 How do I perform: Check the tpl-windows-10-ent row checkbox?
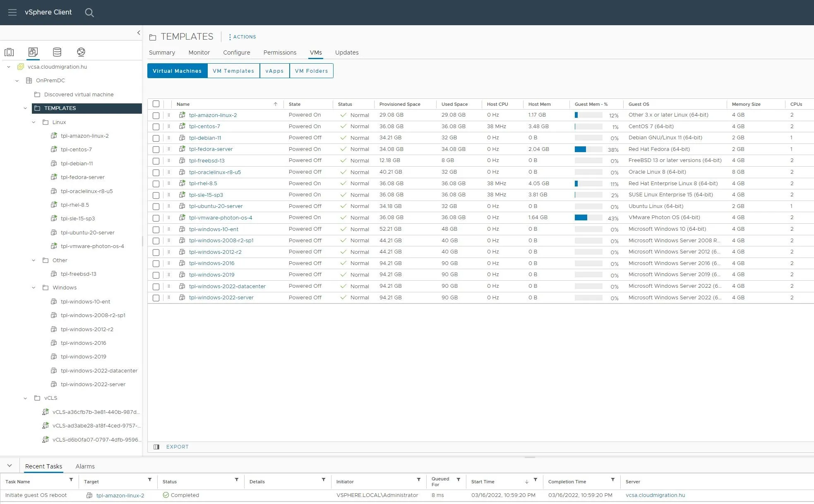[156, 229]
